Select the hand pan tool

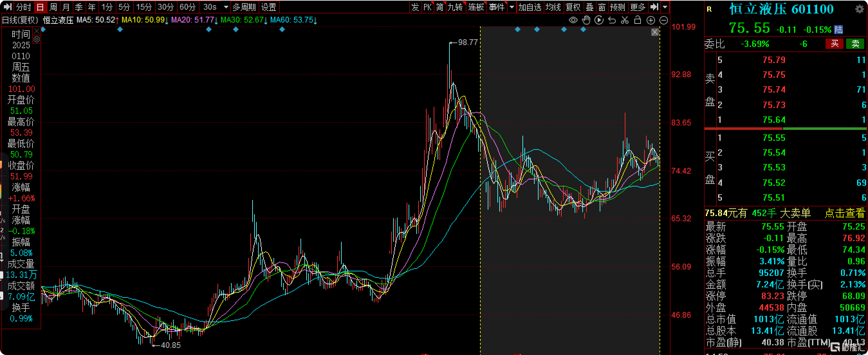tap(586, 20)
